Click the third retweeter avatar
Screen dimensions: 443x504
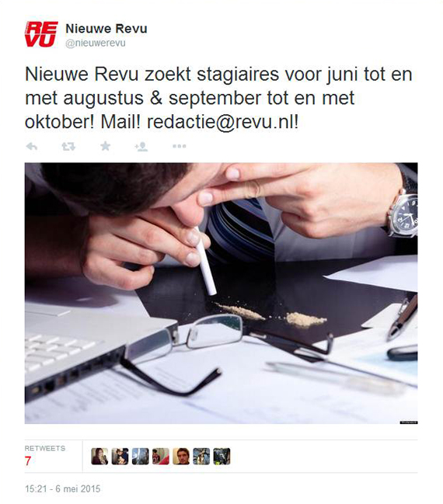tap(140, 457)
